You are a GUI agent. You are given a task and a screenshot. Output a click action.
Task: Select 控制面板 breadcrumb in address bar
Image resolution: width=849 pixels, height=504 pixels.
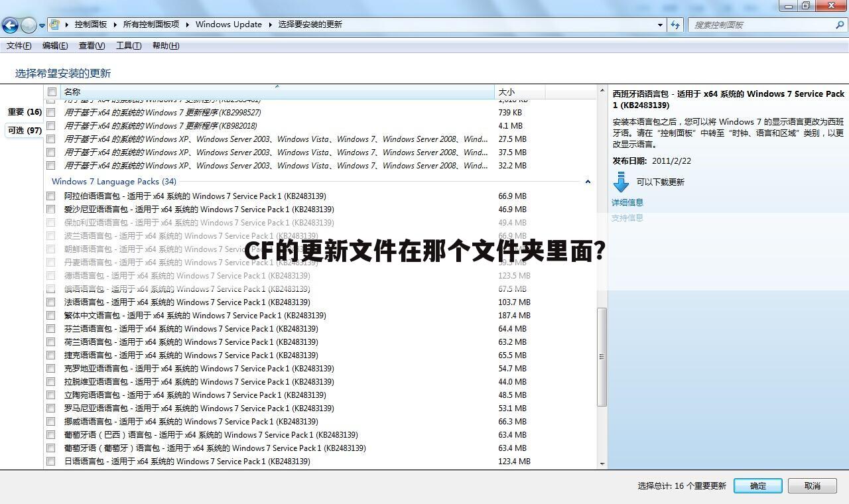click(90, 25)
